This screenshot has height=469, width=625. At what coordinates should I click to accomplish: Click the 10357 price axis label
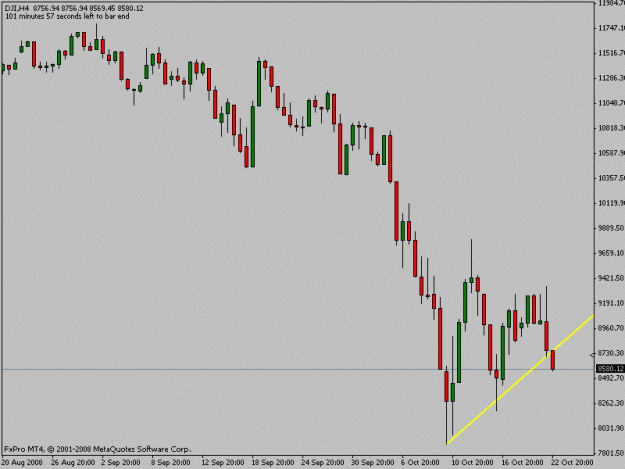[611, 178]
